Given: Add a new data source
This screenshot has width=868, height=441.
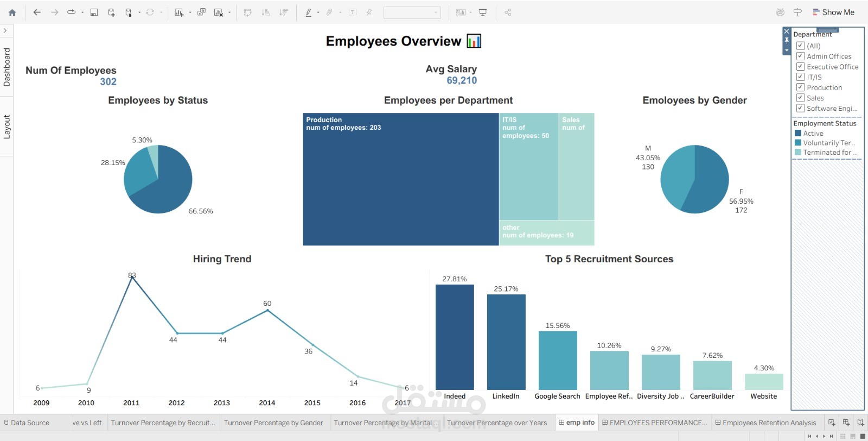Looking at the screenshot, I should pyautogui.click(x=111, y=12).
